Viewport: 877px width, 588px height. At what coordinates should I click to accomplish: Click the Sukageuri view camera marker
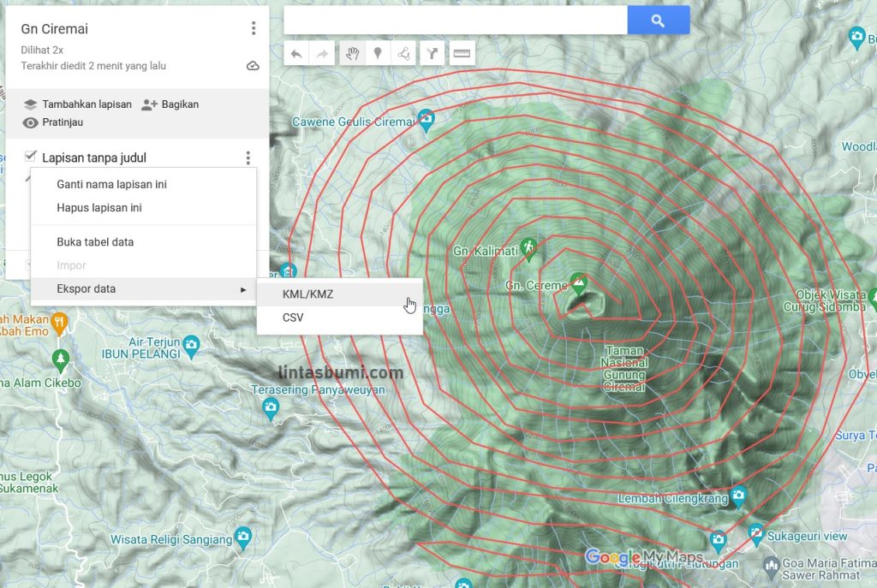click(x=755, y=534)
